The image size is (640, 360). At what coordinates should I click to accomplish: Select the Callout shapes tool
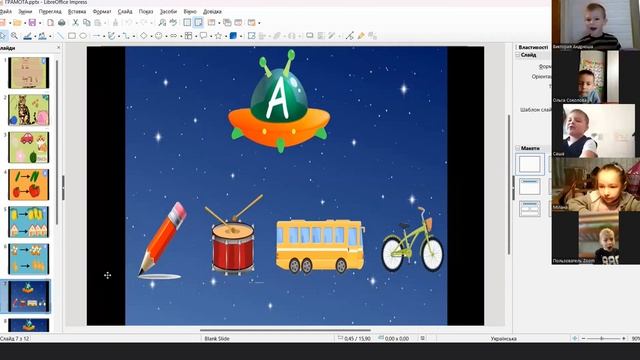[203, 36]
